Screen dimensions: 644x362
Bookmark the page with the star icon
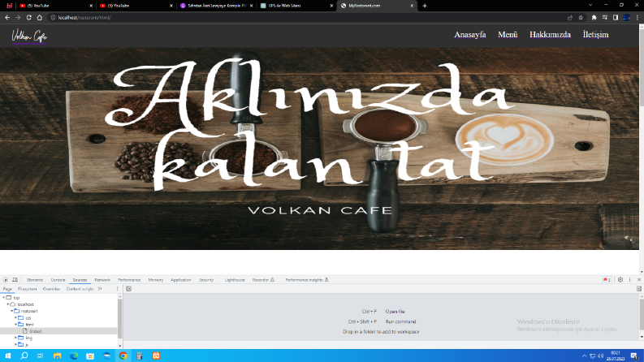[581, 18]
